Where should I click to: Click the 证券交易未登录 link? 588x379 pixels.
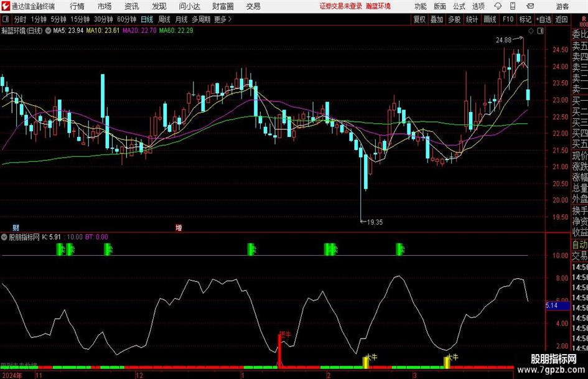(340, 6)
